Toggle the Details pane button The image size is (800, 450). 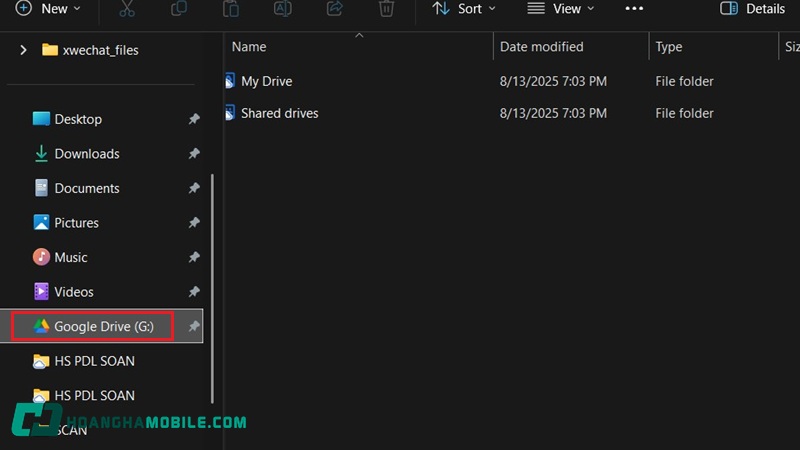tap(753, 9)
